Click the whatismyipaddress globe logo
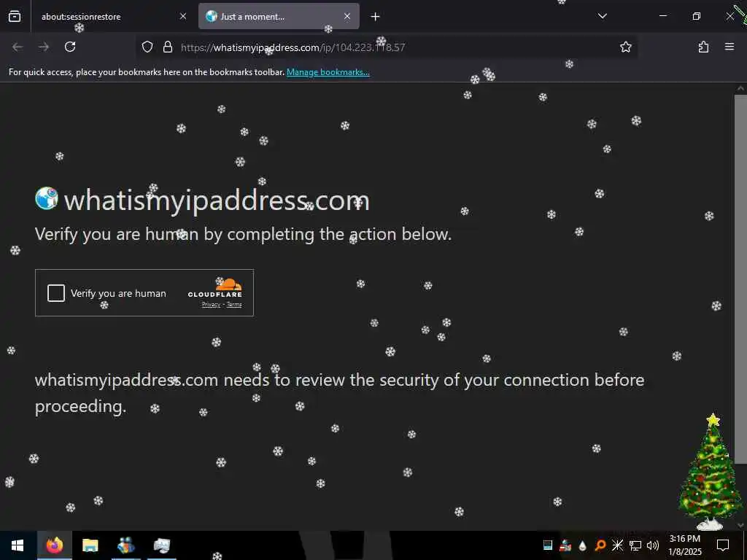The height and width of the screenshot is (560, 747). tap(47, 198)
